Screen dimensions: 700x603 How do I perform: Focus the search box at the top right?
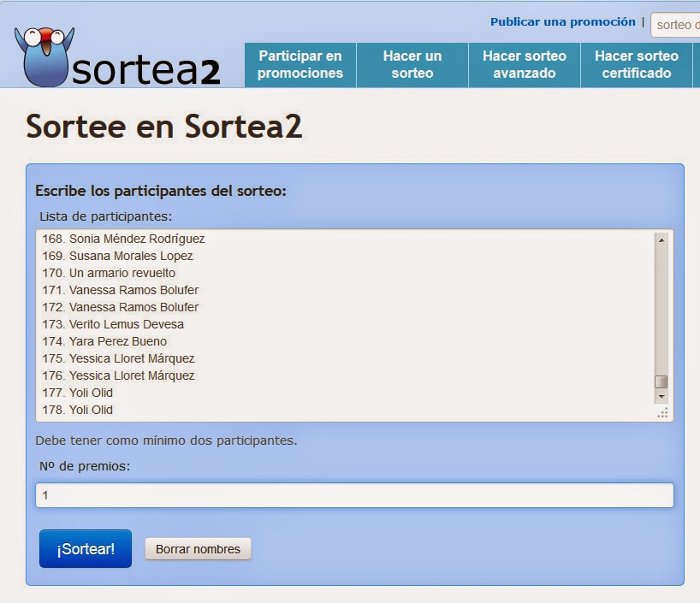(675, 25)
